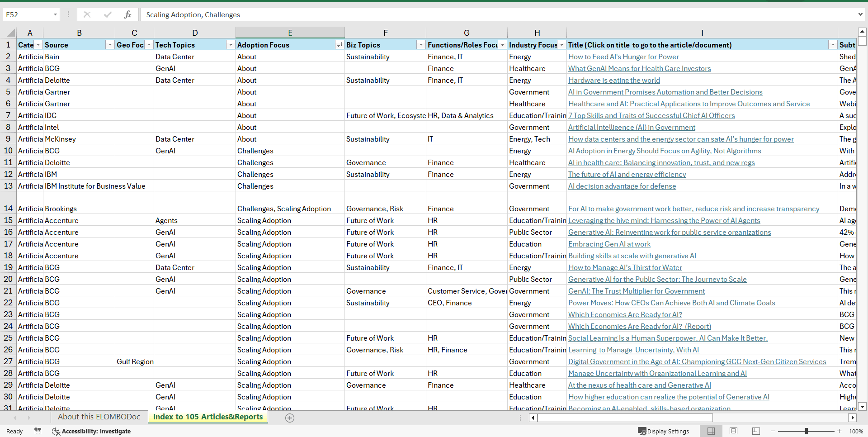This screenshot has height=437, width=868.
Task: Select column I header
Action: [x=702, y=33]
